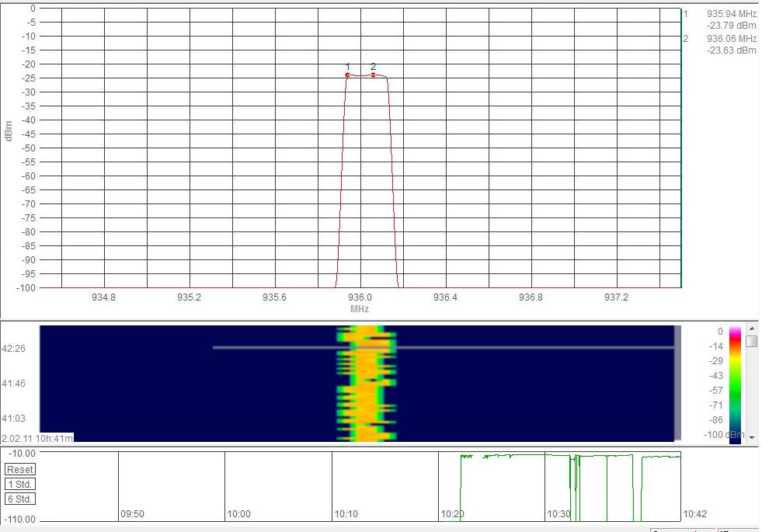Select marker 1 on the spectrum trace
This screenshot has height=532, width=762.
click(x=347, y=75)
